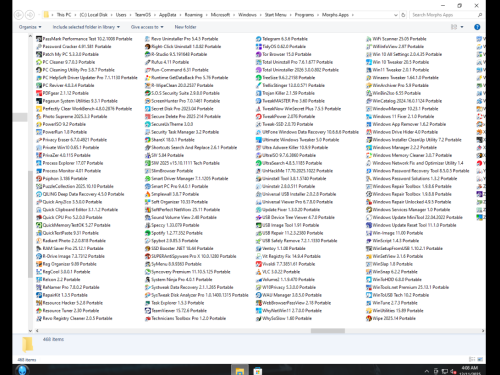Viewport: 500px width, 375px height.
Task: Click the File Explorer taskbar icon
Action: click(x=239, y=370)
